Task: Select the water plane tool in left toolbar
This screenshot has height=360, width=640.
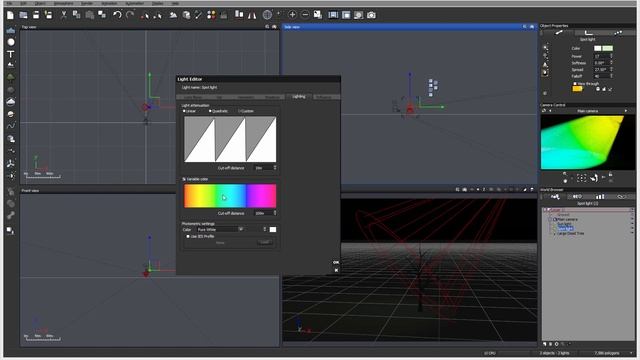Action: pyautogui.click(x=11, y=31)
